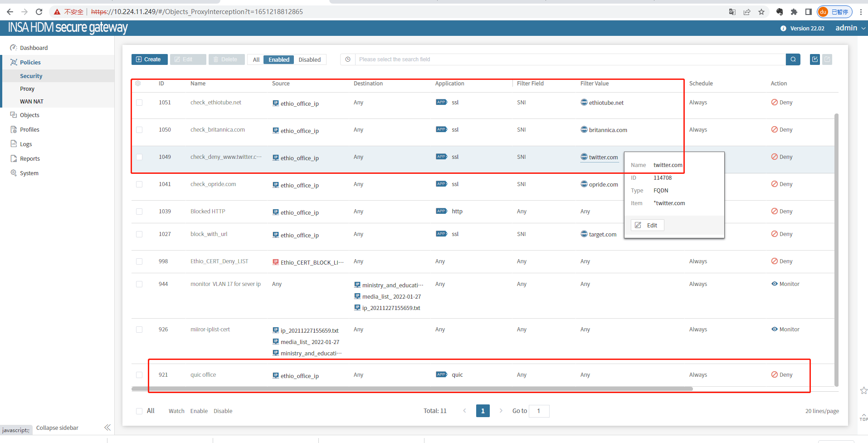Click the version info icon

coord(783,28)
